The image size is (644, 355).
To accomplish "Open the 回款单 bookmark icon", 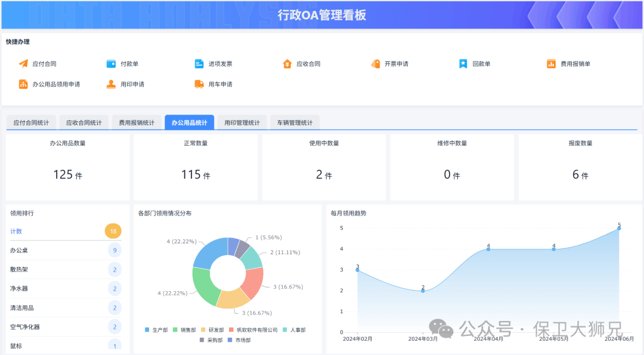I will pos(463,64).
